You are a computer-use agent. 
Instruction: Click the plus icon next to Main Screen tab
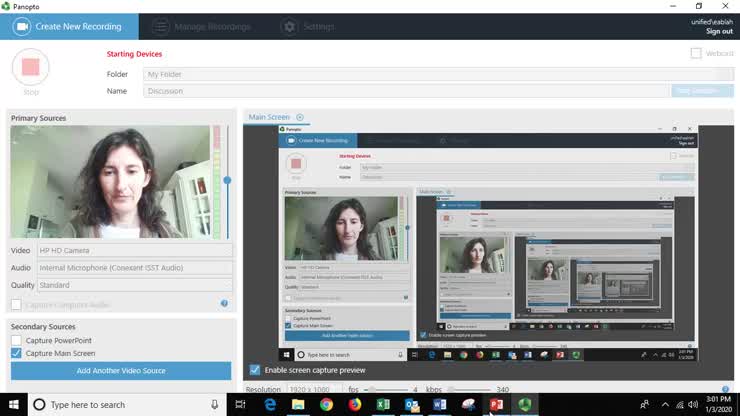click(299, 118)
